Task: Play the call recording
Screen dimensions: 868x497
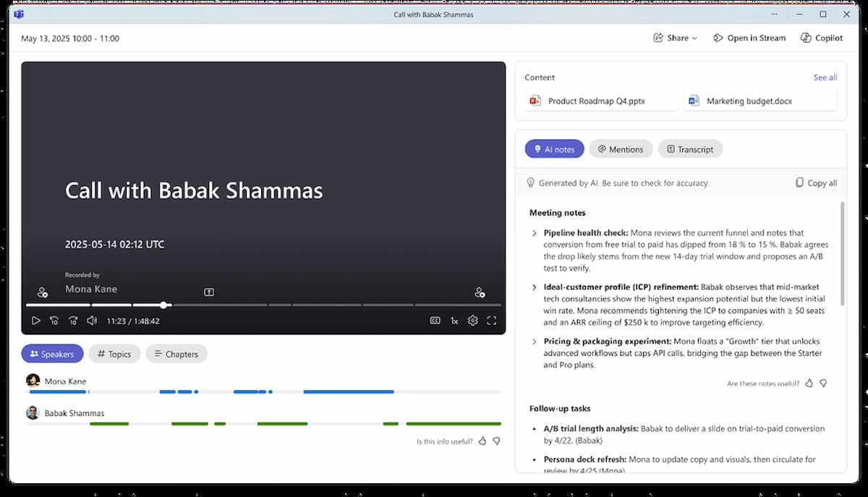Action: (x=35, y=320)
